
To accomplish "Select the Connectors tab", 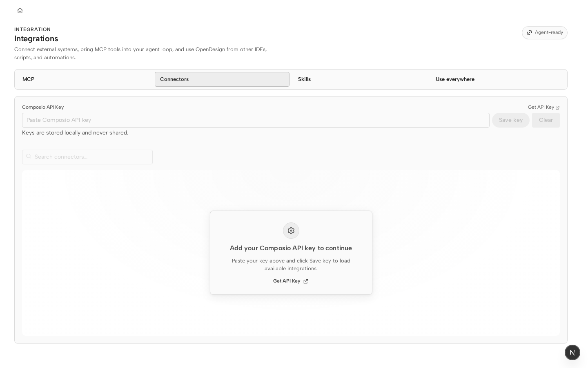I will [x=222, y=79].
